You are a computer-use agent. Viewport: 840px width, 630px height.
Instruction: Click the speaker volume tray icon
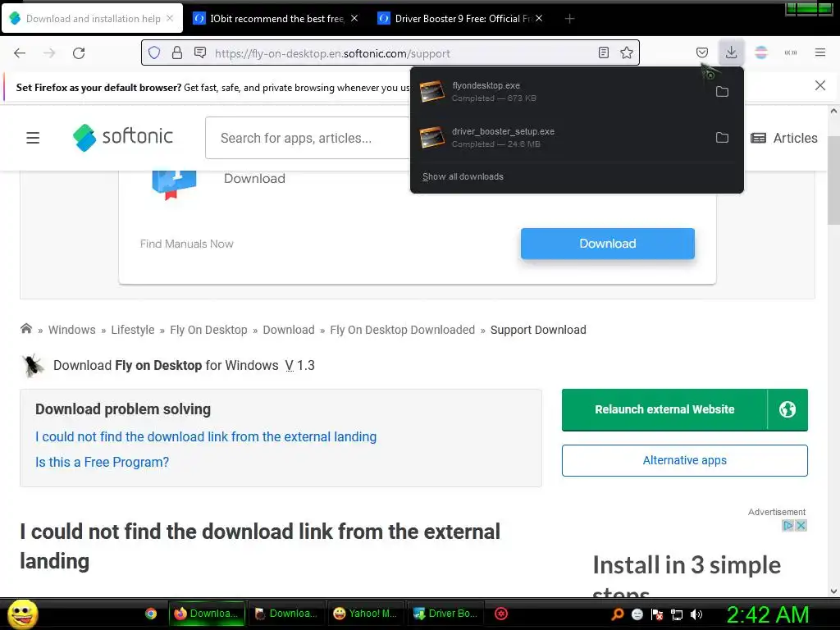click(696, 614)
